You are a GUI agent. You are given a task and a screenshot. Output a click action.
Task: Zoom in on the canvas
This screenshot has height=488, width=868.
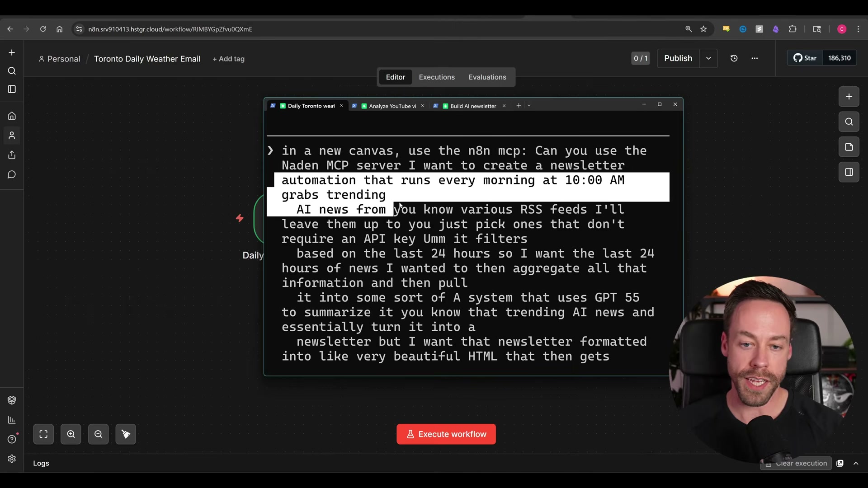click(x=71, y=434)
